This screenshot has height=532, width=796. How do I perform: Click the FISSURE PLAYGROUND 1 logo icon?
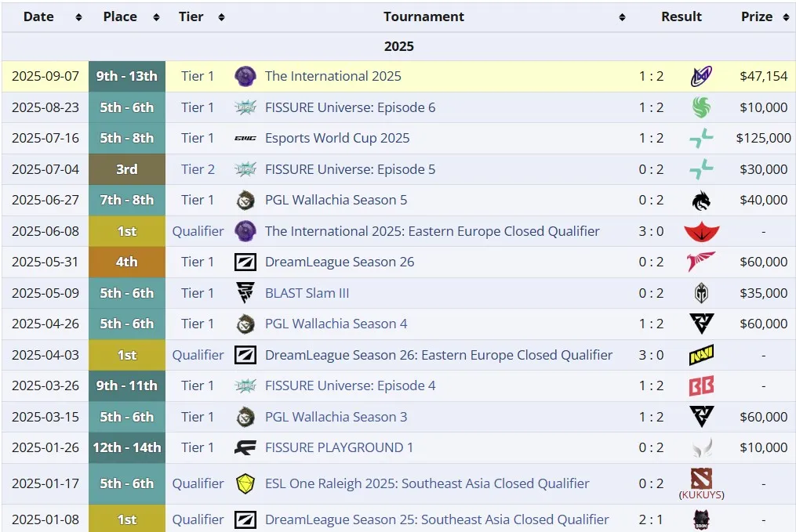[245, 448]
